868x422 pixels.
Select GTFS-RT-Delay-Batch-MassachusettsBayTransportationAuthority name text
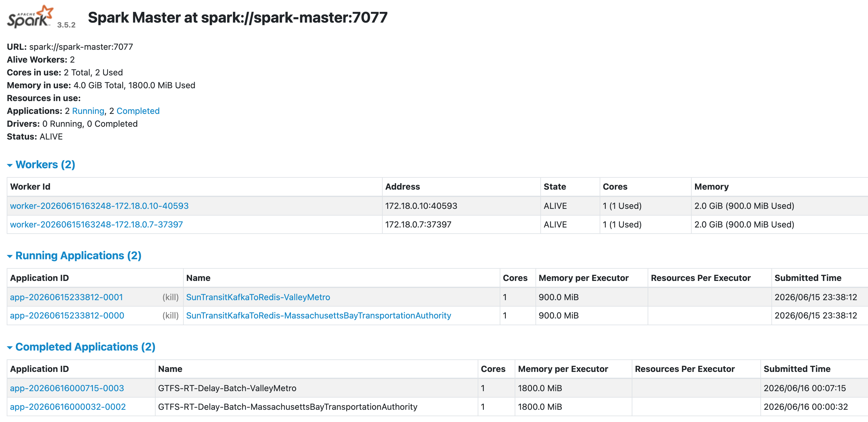click(288, 406)
